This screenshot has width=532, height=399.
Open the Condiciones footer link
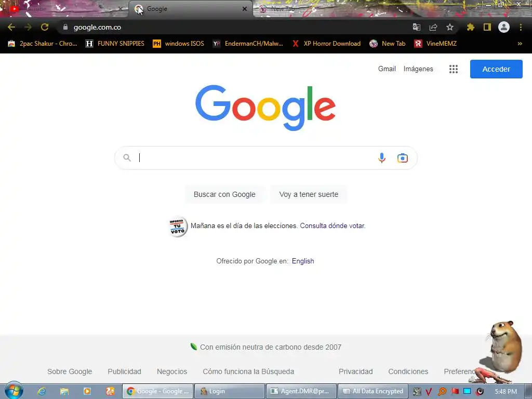[408, 371]
